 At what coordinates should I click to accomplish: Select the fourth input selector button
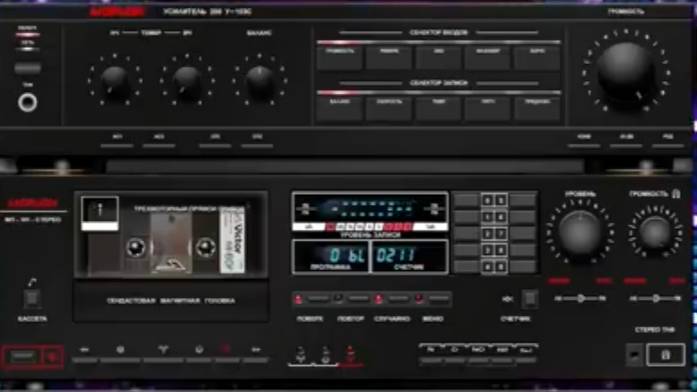[488, 58]
